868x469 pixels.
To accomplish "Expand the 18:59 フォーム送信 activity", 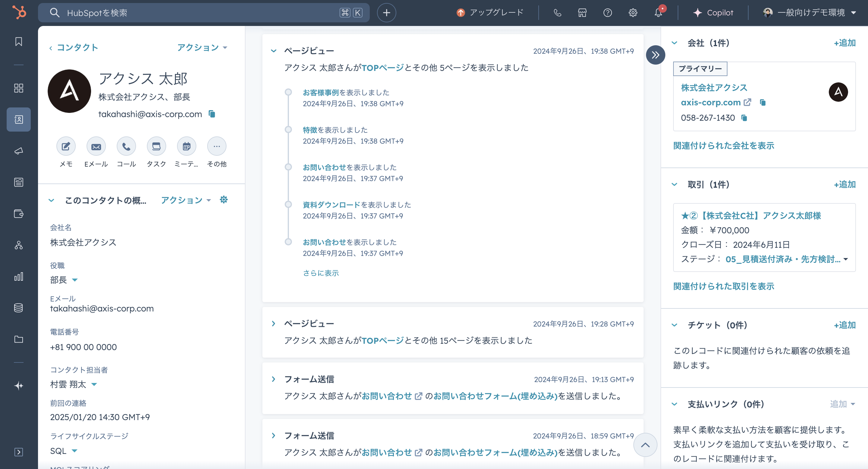I will [274, 436].
